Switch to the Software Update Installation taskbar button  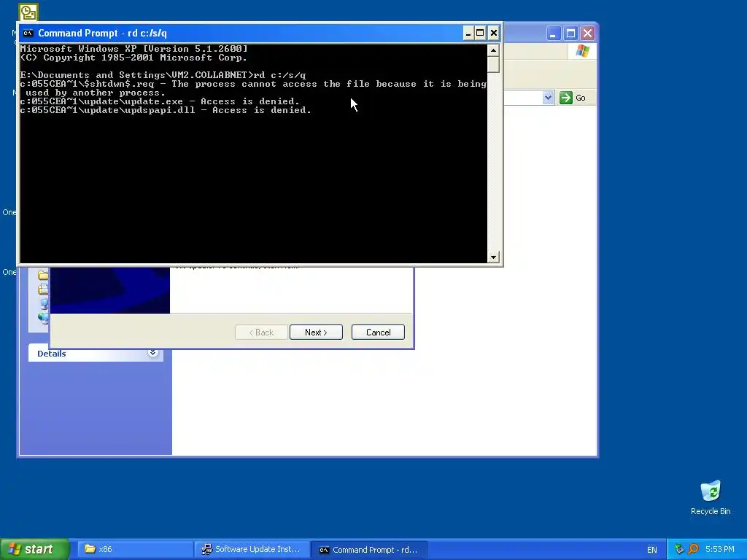point(252,549)
